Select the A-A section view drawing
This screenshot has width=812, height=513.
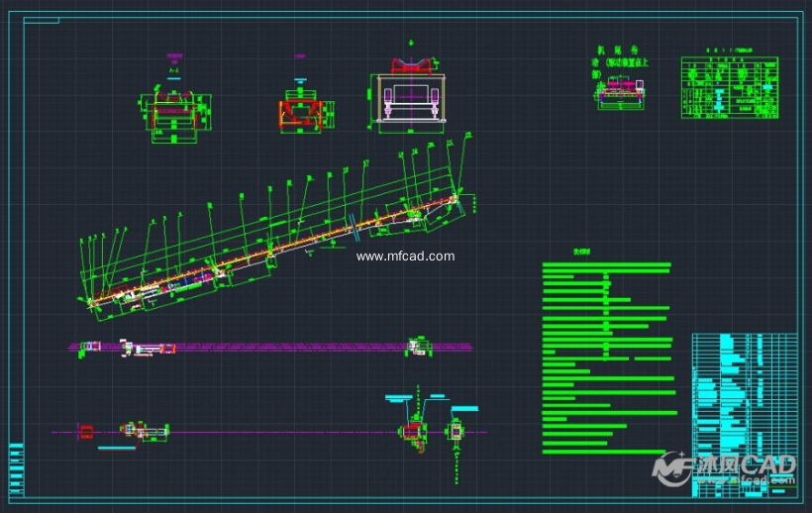tap(175, 111)
